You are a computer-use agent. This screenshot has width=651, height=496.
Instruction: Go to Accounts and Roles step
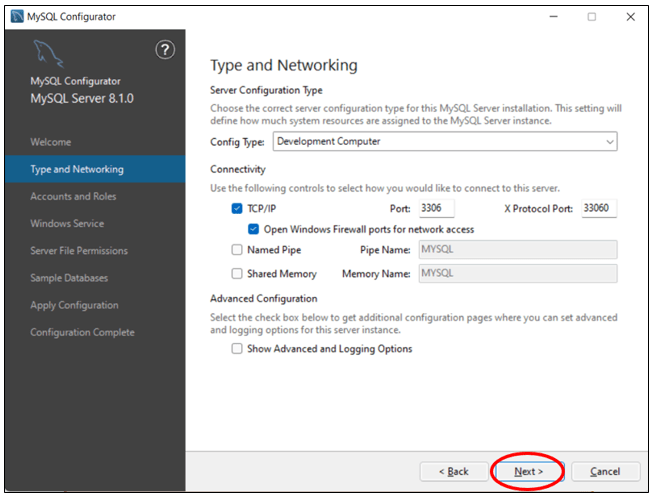point(73,196)
